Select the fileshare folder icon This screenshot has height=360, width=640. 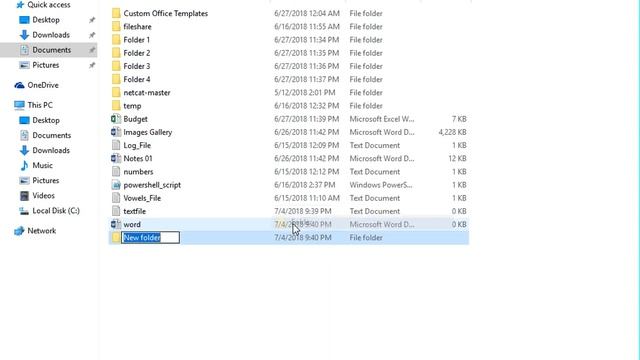(x=116, y=27)
